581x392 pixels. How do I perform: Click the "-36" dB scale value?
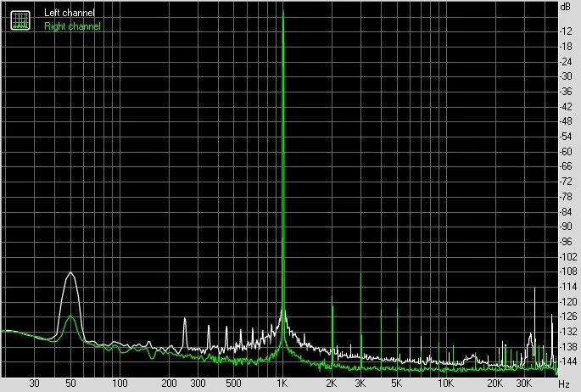point(566,92)
